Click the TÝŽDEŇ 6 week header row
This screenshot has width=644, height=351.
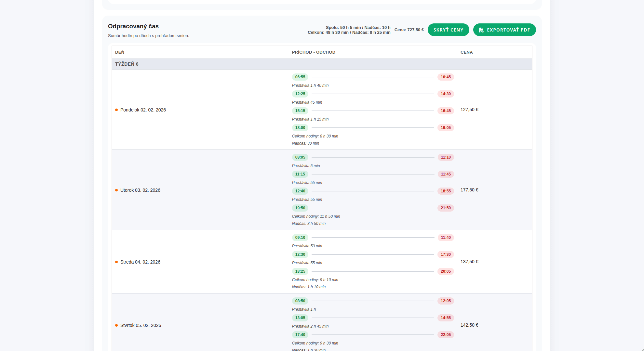(x=322, y=64)
